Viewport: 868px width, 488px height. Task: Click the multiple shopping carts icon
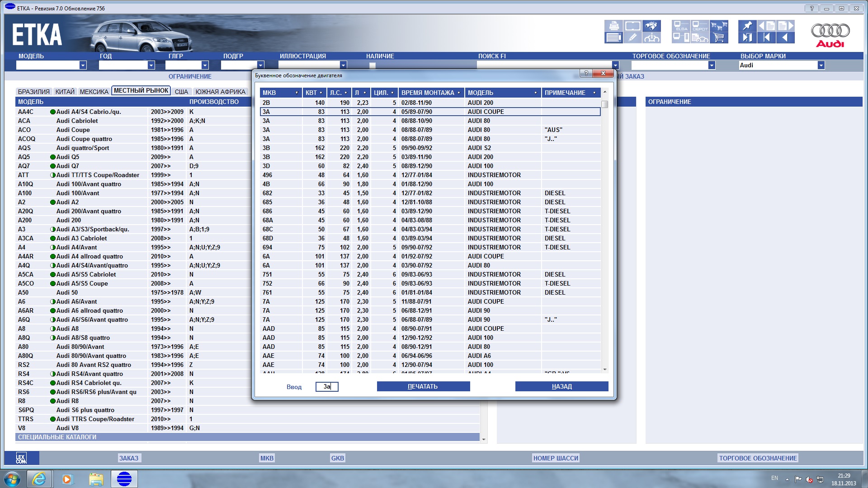tap(719, 26)
